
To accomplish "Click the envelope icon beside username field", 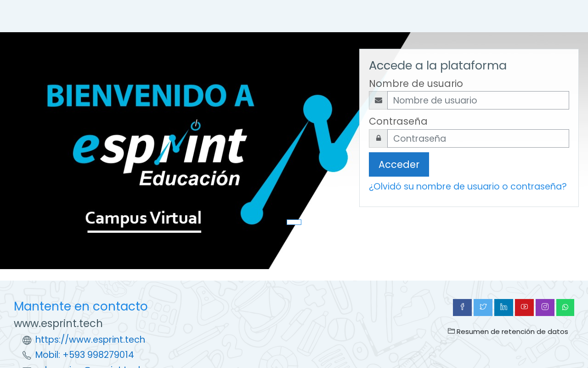I will click(x=378, y=100).
